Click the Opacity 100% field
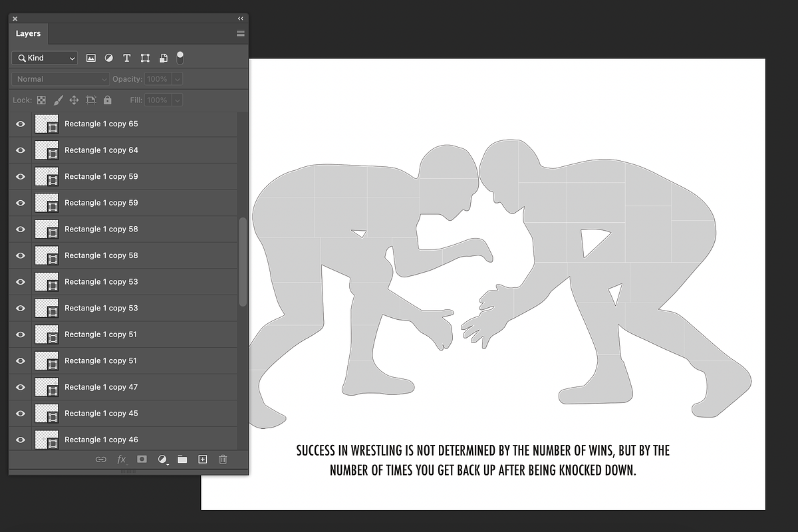This screenshot has width=798, height=532. point(158,79)
